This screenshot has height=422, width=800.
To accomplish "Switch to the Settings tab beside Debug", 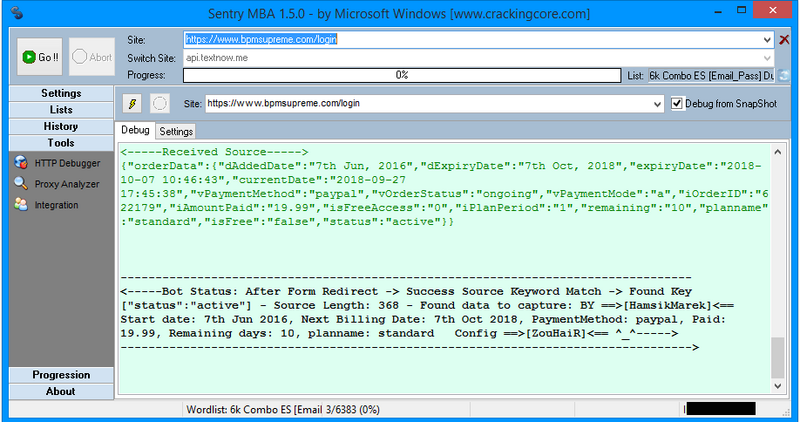I will [176, 132].
